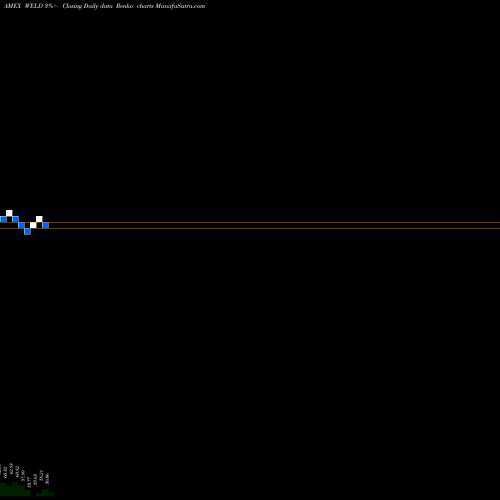The width and height of the screenshot is (500, 500).
Task: Click the 56.86 price label at the end
Action: tap(47, 479)
